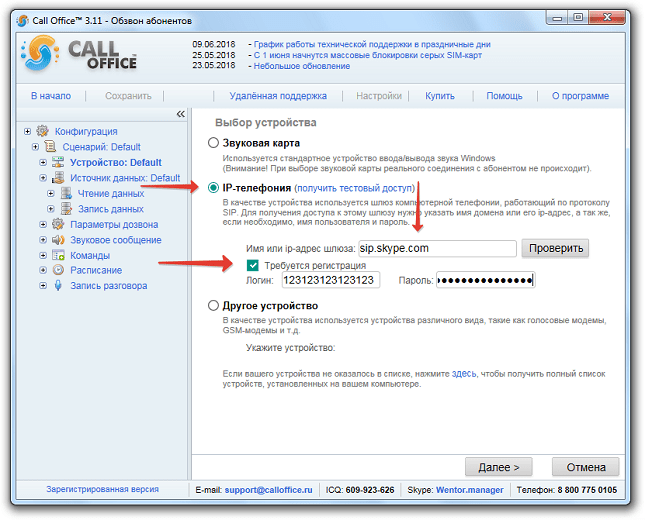
Task: Select Запись разговора label in the tree
Action: (x=109, y=286)
